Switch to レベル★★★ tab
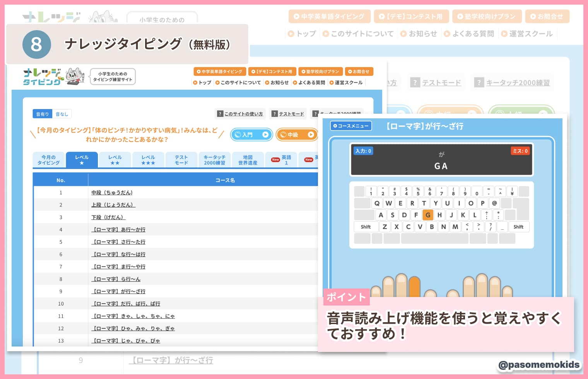This screenshot has width=588, height=379. pos(148,160)
